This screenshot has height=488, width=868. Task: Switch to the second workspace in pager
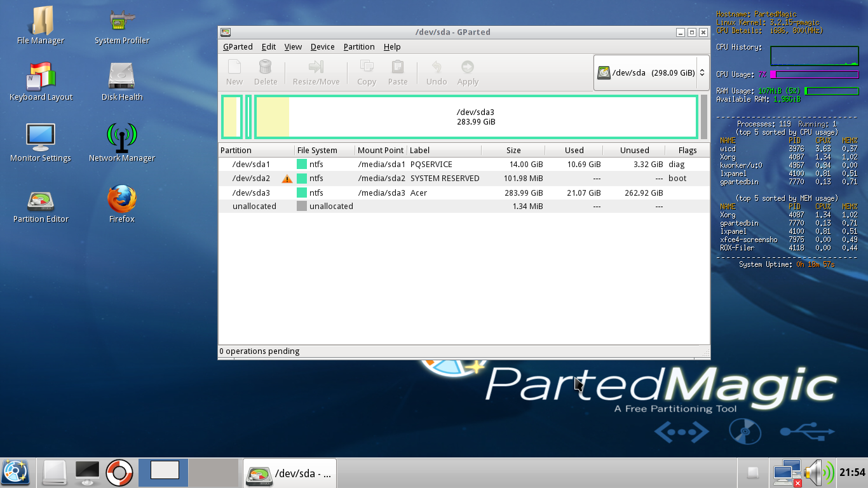214,473
